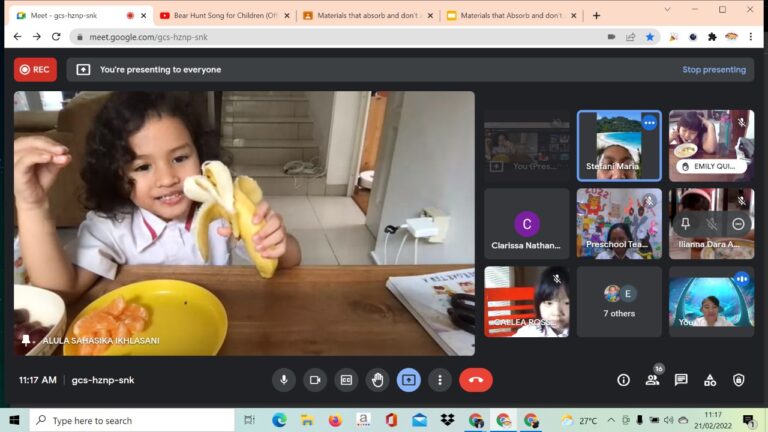The image size is (768, 432).
Task: Raise hand in the meeting
Action: pyautogui.click(x=377, y=380)
